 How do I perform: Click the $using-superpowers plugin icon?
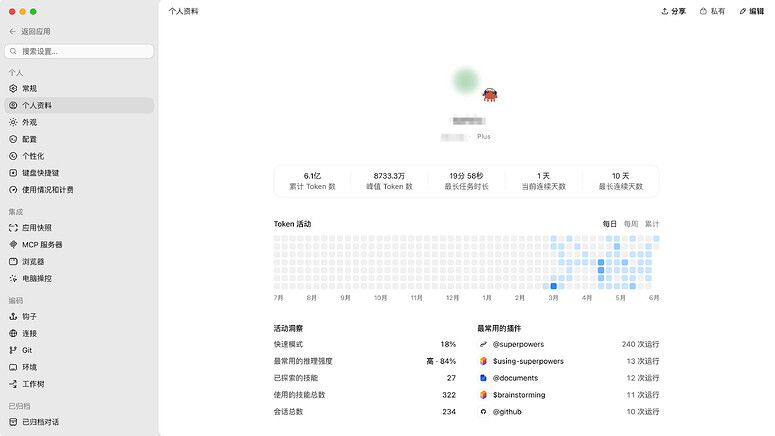[x=483, y=361]
